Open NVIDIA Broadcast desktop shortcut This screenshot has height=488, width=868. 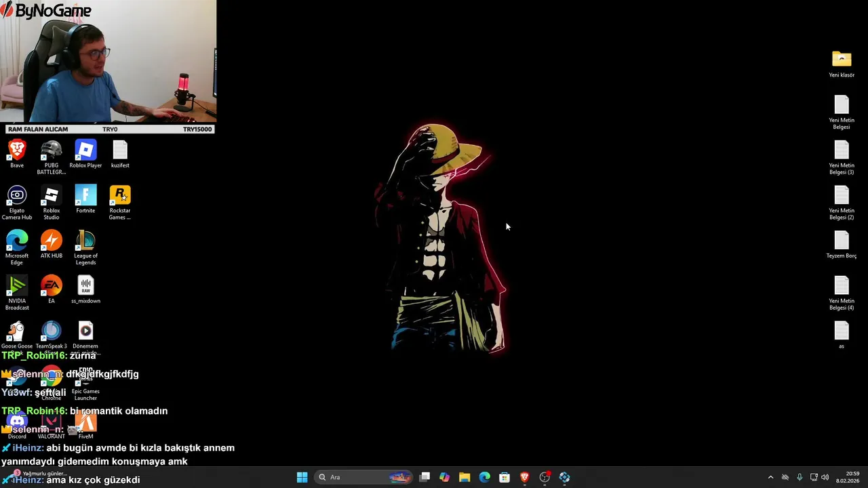pyautogui.click(x=17, y=293)
